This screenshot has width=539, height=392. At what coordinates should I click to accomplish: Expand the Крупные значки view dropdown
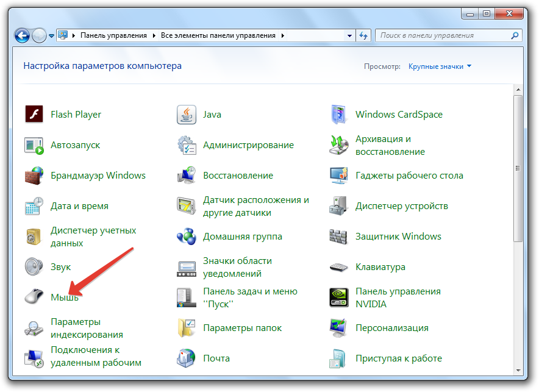469,66
